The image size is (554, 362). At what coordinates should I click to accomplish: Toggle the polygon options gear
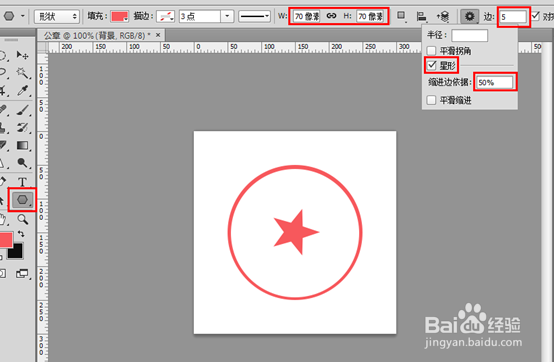tap(469, 16)
